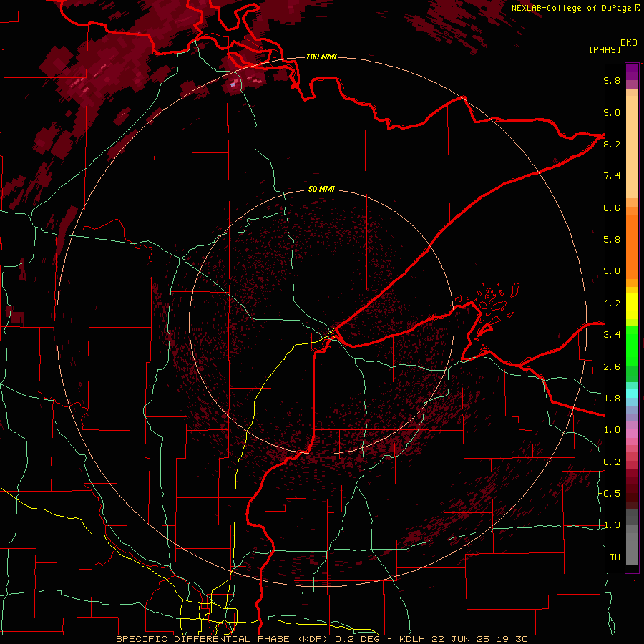Click the gray bottom segment of color bar
This screenshot has width=644, height=644.
click(x=632, y=546)
